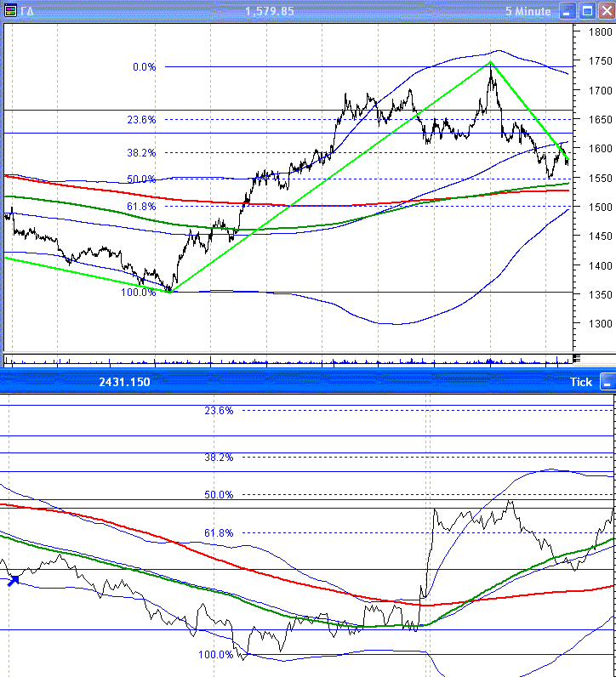616x677 pixels.
Task: Select the 0.0% Fibonacci level in top chart
Action: (x=144, y=67)
